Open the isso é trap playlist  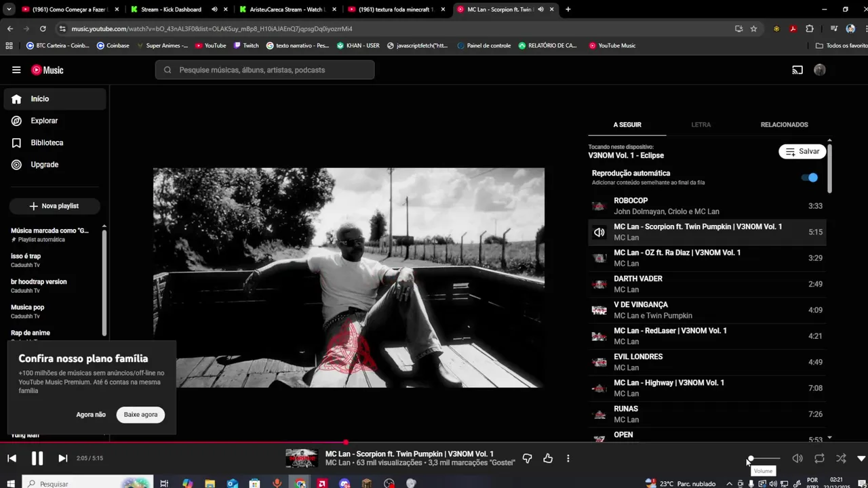(x=26, y=260)
